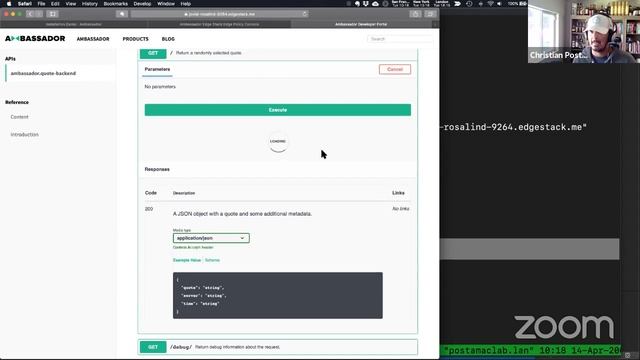640x360 pixels.
Task: Click the portal Search field
Action: (400, 39)
